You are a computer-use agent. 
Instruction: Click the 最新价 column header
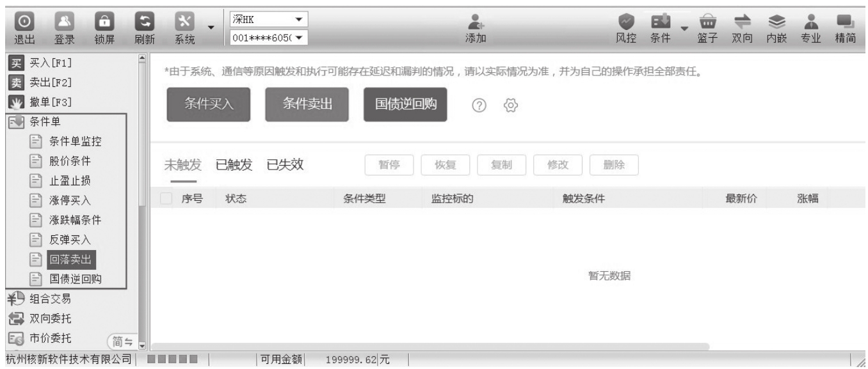point(741,200)
